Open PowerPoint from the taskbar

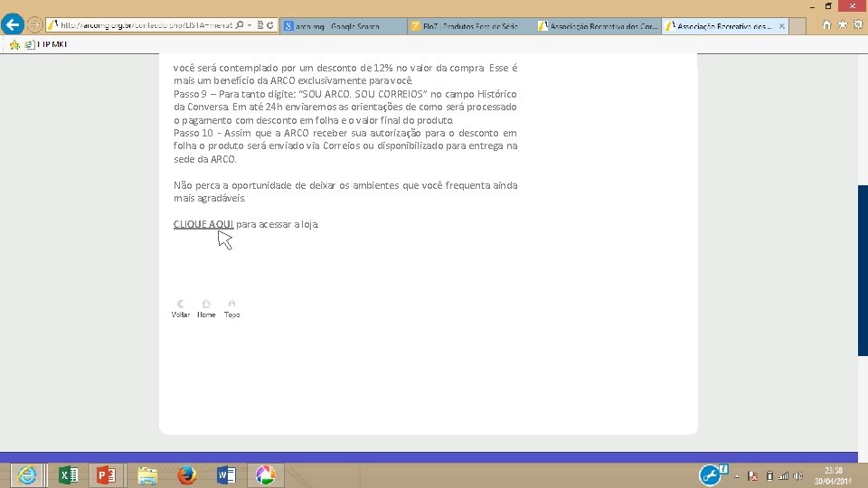pyautogui.click(x=107, y=475)
